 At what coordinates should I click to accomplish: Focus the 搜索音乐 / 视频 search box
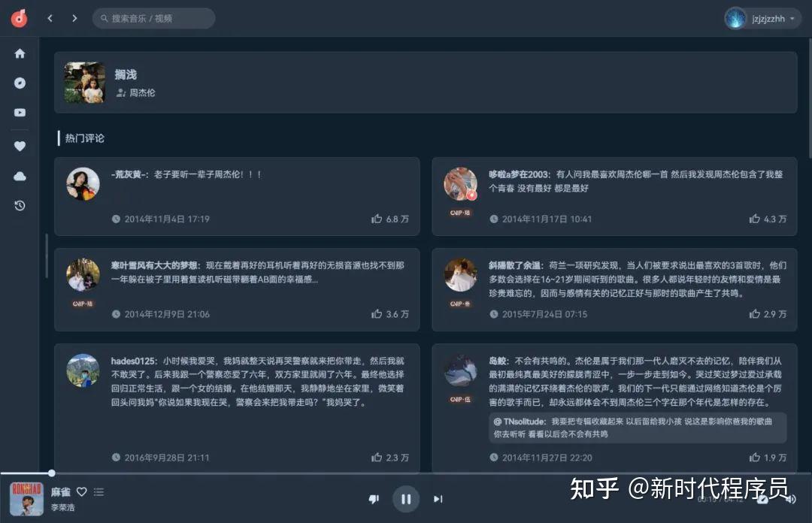click(154, 18)
